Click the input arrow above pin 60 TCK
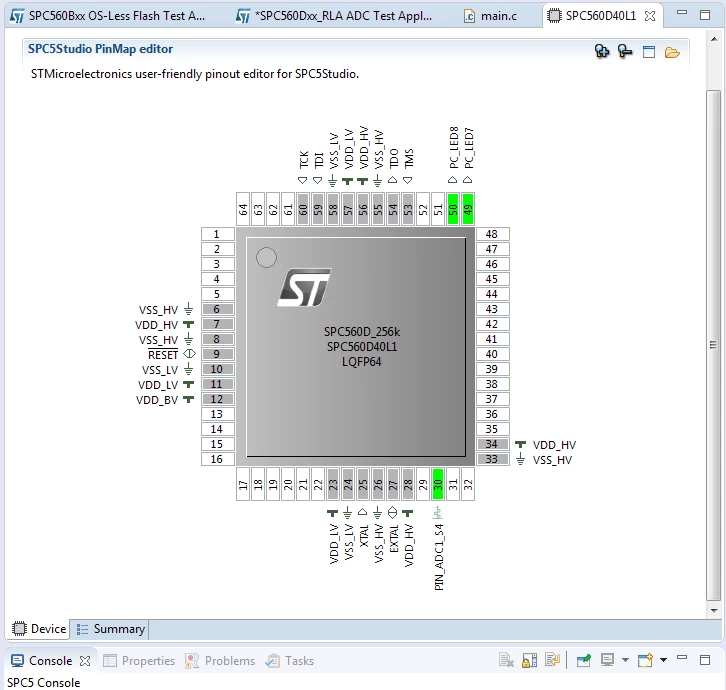This screenshot has height=690, width=726. [303, 180]
